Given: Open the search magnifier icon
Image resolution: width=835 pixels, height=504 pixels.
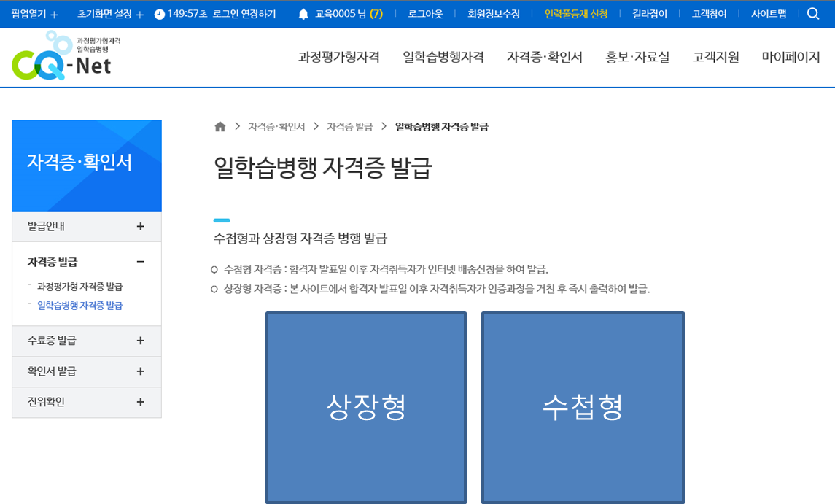Looking at the screenshot, I should (812, 14).
